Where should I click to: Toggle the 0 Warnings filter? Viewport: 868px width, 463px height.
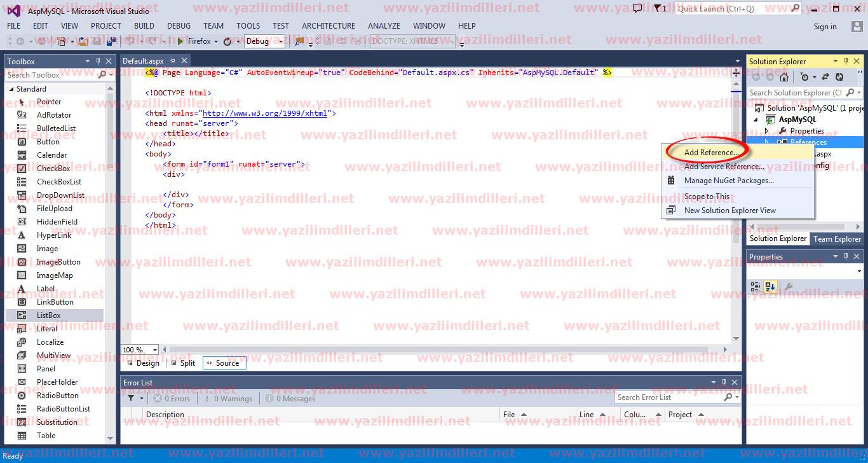pos(227,399)
